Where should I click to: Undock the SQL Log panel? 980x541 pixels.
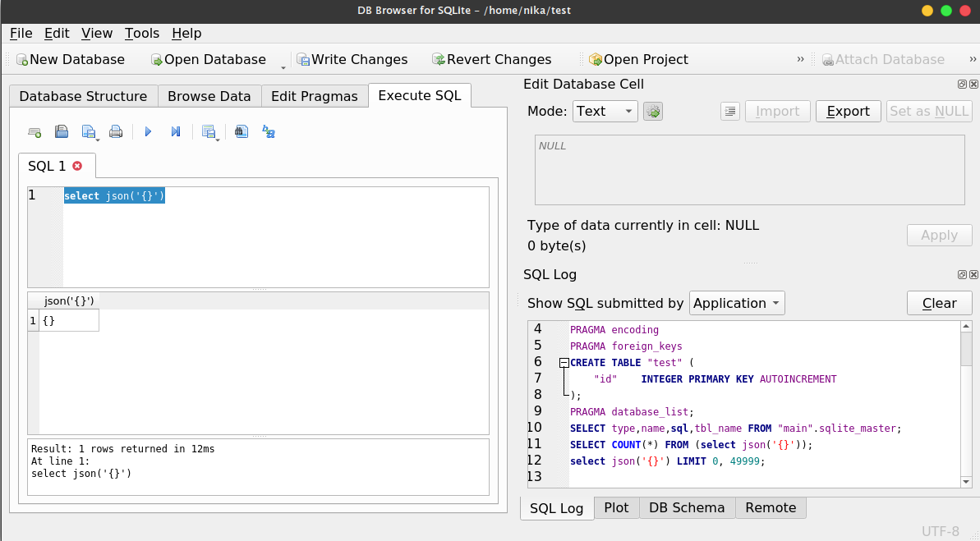pyautogui.click(x=961, y=274)
